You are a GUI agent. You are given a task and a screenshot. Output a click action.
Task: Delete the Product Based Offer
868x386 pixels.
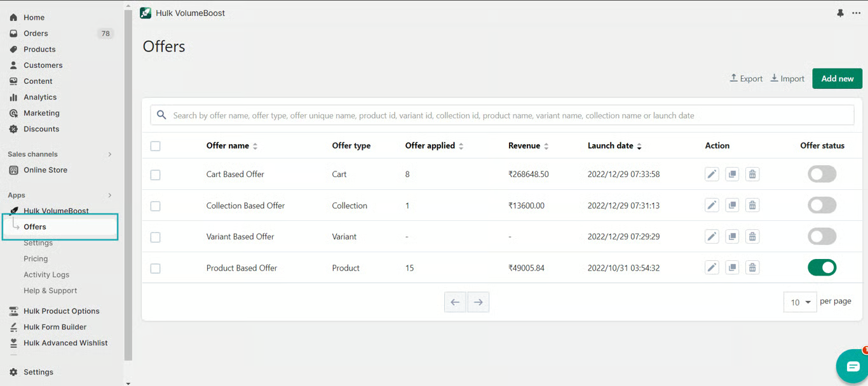pyautogui.click(x=752, y=267)
